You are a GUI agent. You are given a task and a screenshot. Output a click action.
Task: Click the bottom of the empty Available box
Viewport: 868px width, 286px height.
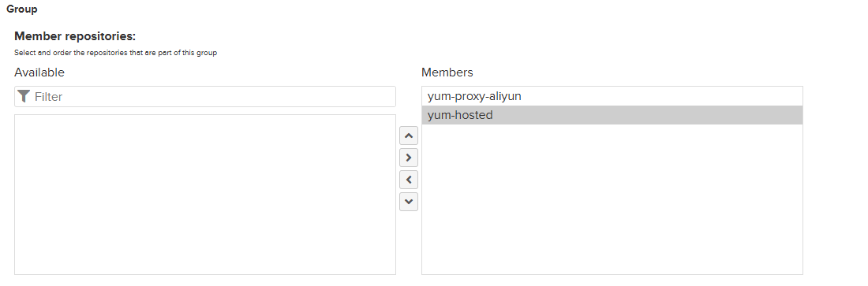pos(205,266)
